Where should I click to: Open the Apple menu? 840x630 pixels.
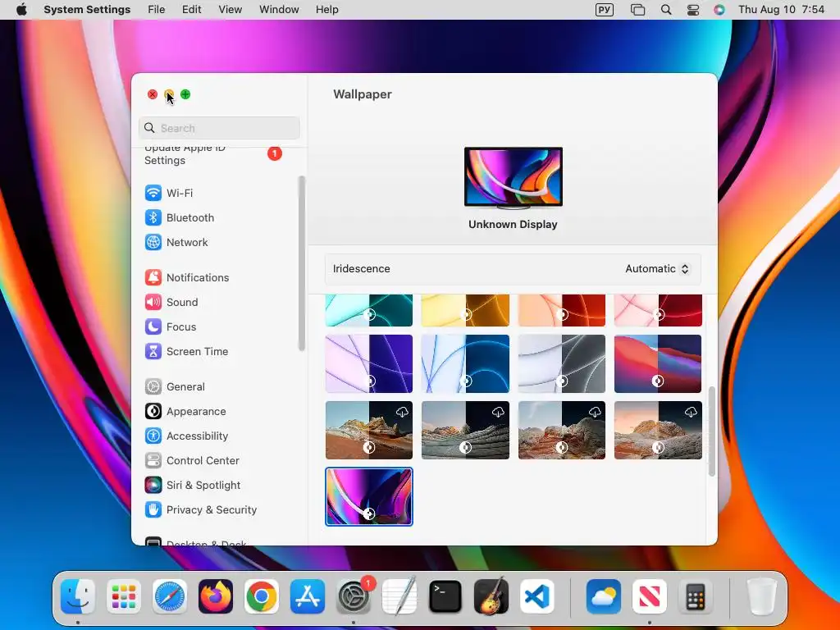click(21, 10)
